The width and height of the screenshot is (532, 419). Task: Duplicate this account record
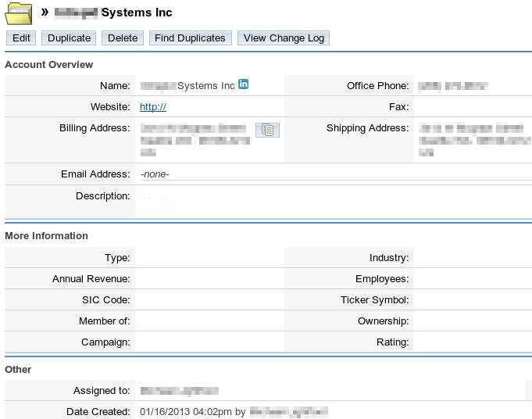(70, 38)
